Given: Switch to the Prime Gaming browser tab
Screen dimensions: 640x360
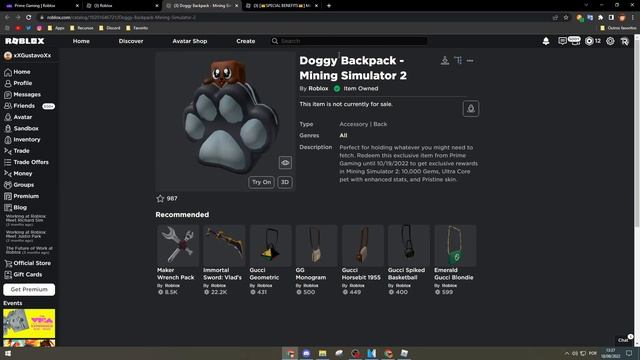Looking at the screenshot, I should pyautogui.click(x=41, y=6).
